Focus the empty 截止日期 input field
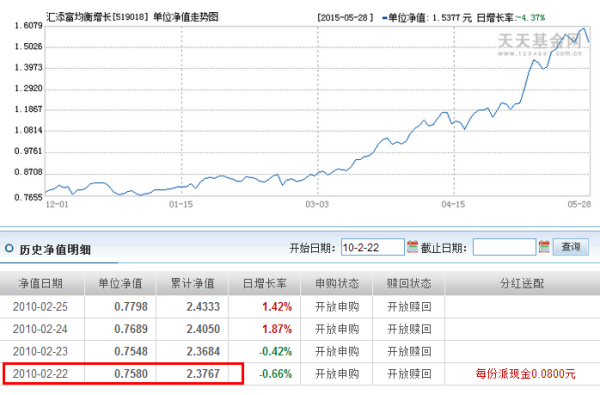Screen dimensions: 600x395 [504, 247]
